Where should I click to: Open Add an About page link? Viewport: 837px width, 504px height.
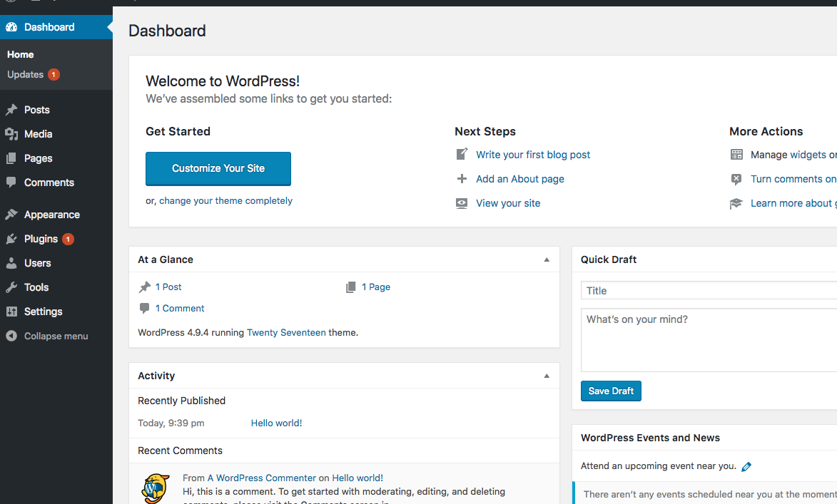(x=520, y=179)
